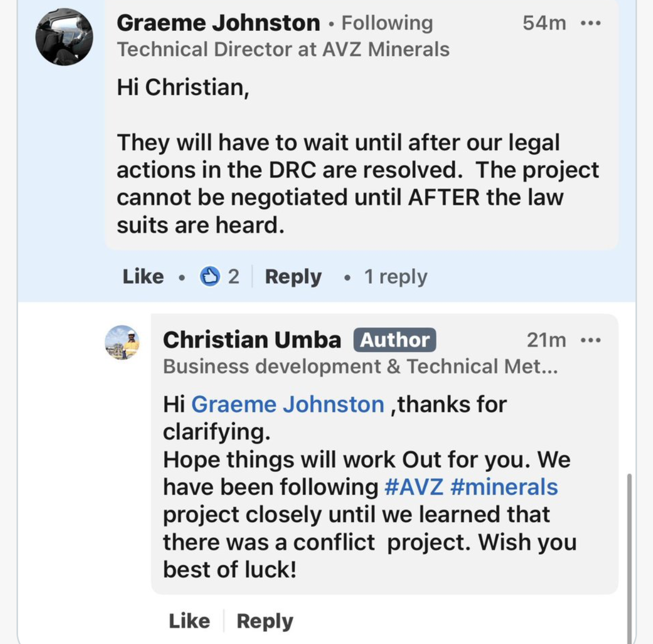
Task: Reply to Graeme Johnston's comment
Action: (x=293, y=277)
